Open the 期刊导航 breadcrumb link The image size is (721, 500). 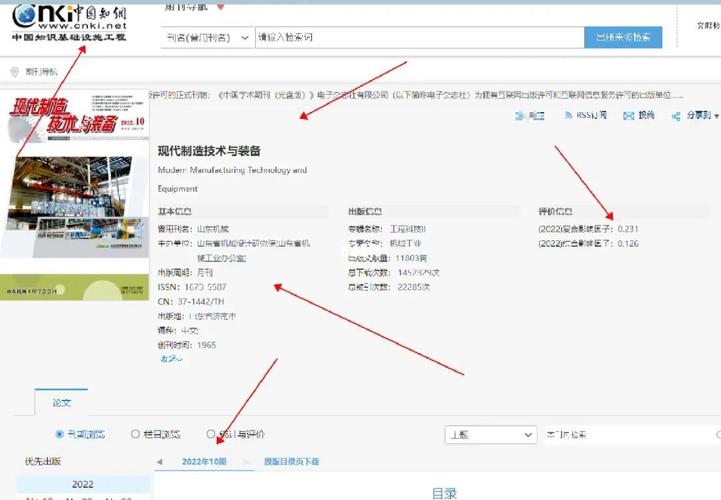coord(41,72)
